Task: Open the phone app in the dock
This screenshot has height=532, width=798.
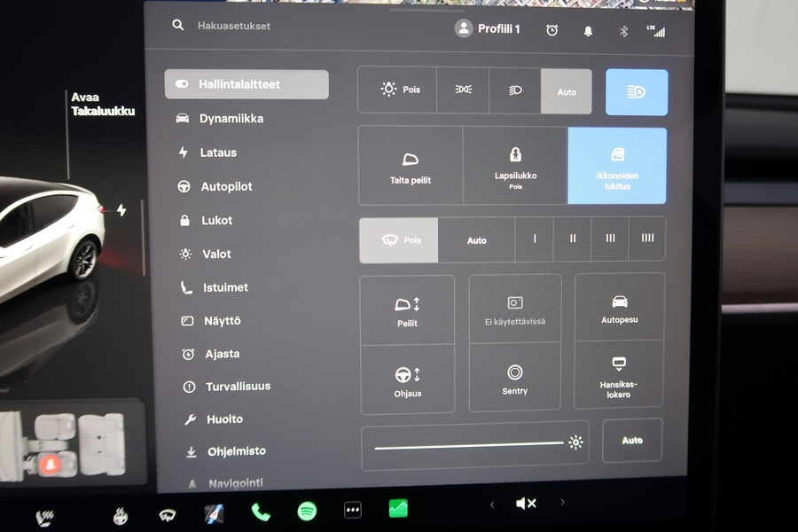Action: (260, 511)
